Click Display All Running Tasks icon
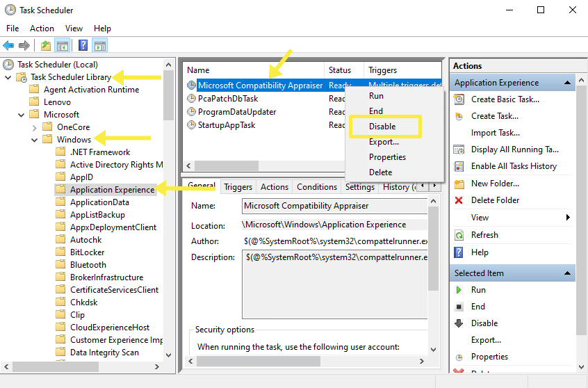The width and height of the screenshot is (588, 388). [x=459, y=149]
